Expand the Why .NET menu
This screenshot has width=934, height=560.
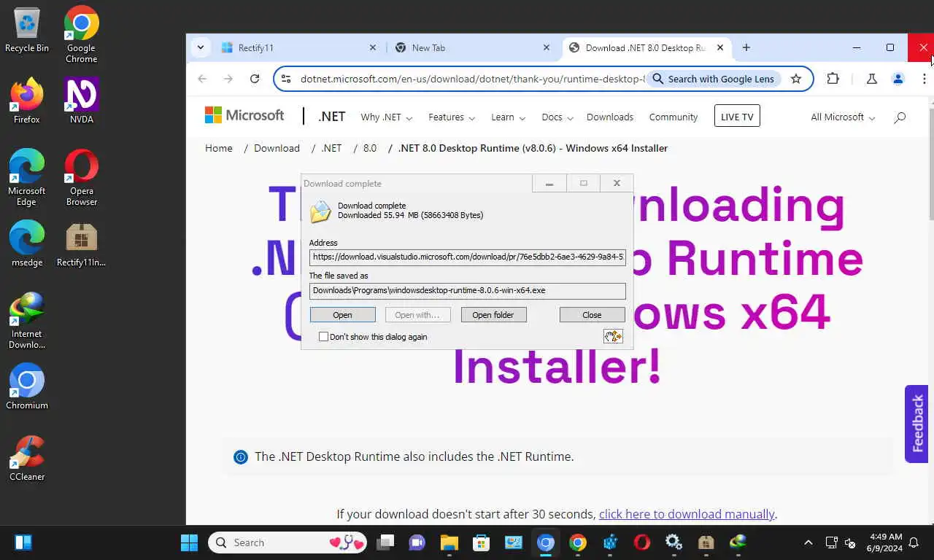pos(386,117)
